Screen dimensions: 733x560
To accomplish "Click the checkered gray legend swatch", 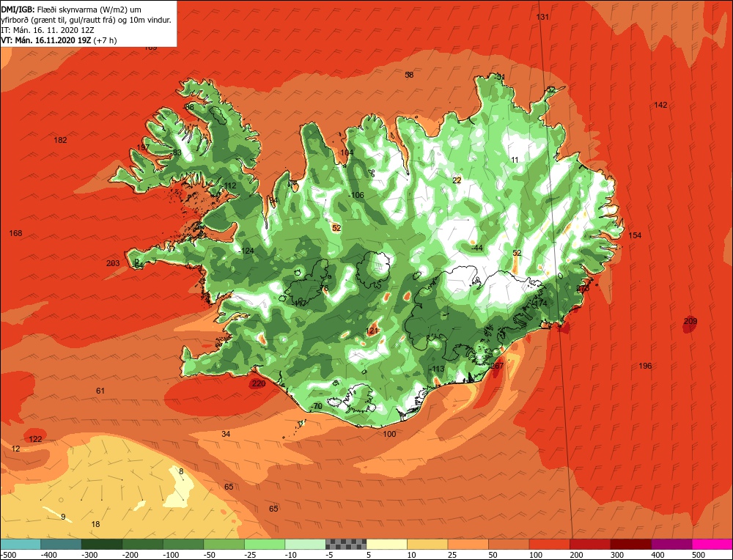I will tap(346, 544).
